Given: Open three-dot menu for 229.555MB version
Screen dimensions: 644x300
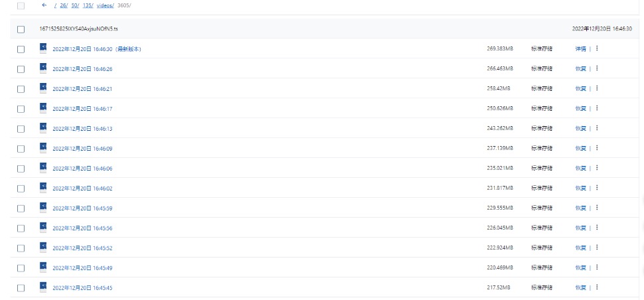Looking at the screenshot, I should click(597, 208).
